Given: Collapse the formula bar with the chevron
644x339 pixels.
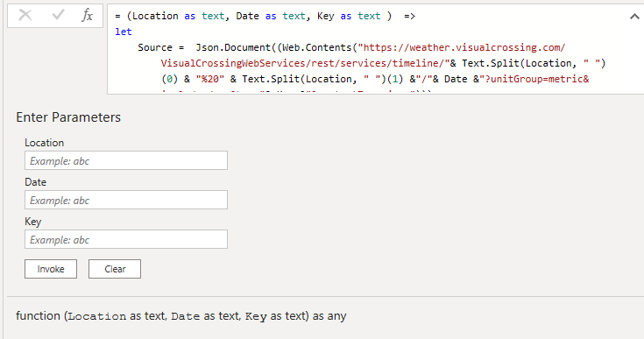Looking at the screenshot, I should click(634, 17).
